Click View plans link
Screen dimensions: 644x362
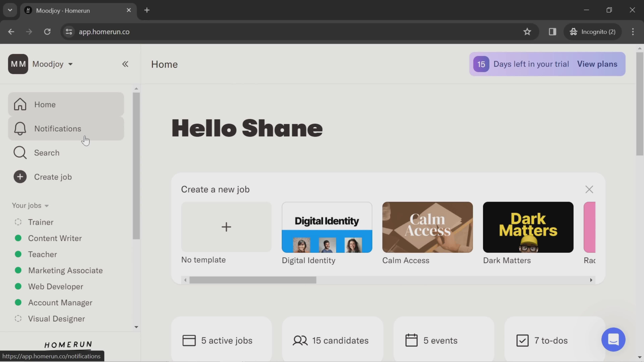(597, 64)
